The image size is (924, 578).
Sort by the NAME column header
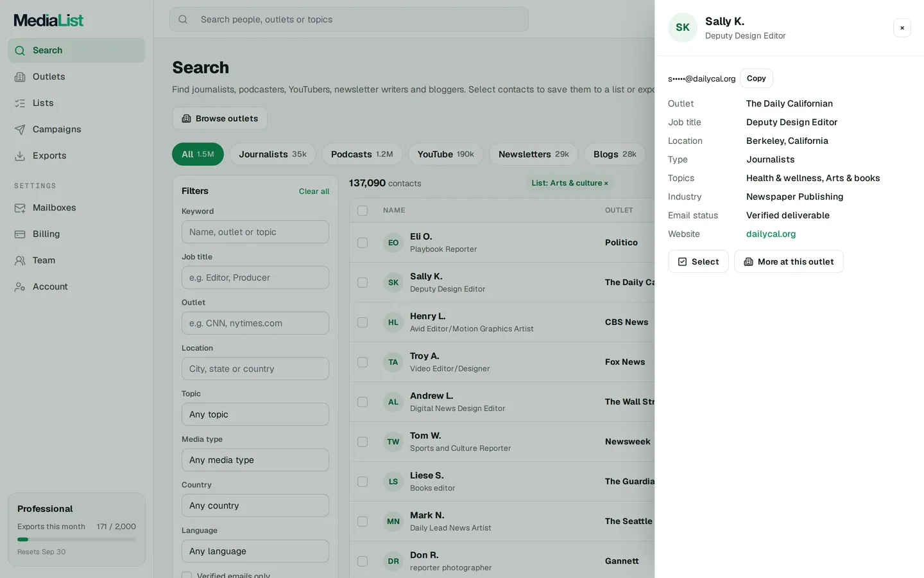pos(394,211)
